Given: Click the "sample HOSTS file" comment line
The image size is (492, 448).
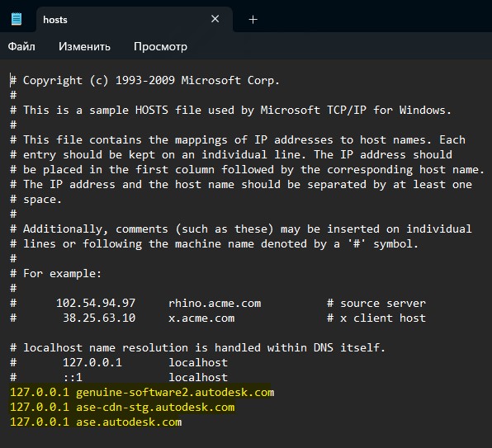Looking at the screenshot, I should [230, 111].
